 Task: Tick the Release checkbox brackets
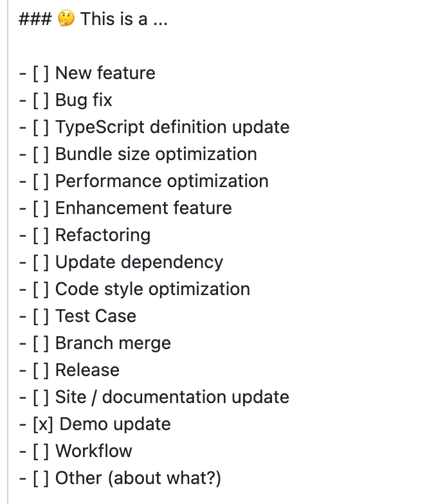41,370
